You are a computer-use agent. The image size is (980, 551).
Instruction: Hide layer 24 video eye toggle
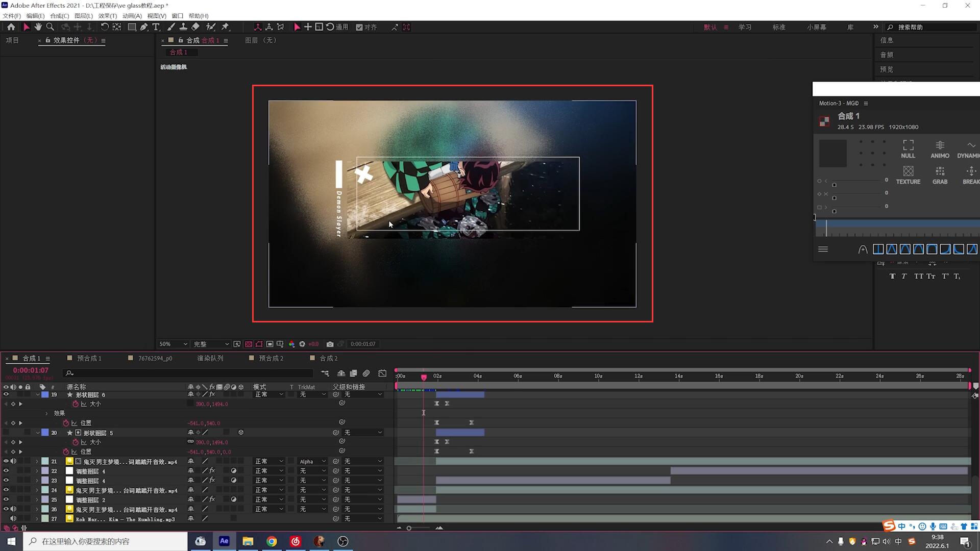point(6,490)
